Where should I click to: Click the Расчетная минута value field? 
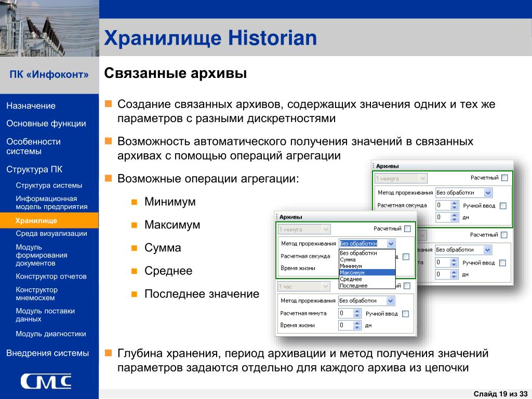click(x=345, y=313)
